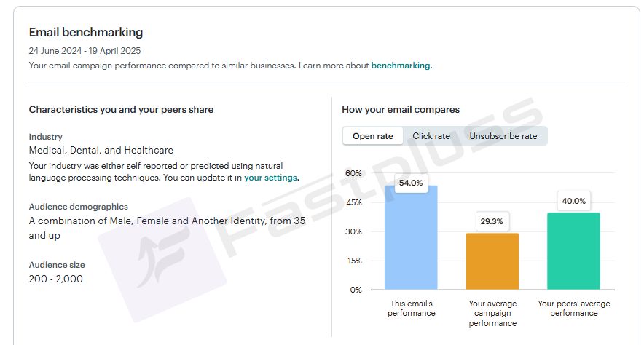Click the blue This email's performance bar

pyautogui.click(x=411, y=237)
